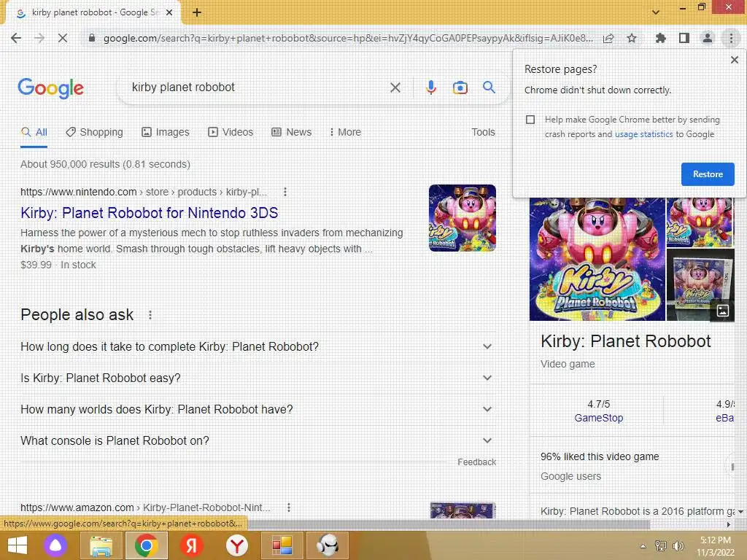The image size is (747, 560).
Task: Click the Feedback link
Action: pyautogui.click(x=476, y=462)
